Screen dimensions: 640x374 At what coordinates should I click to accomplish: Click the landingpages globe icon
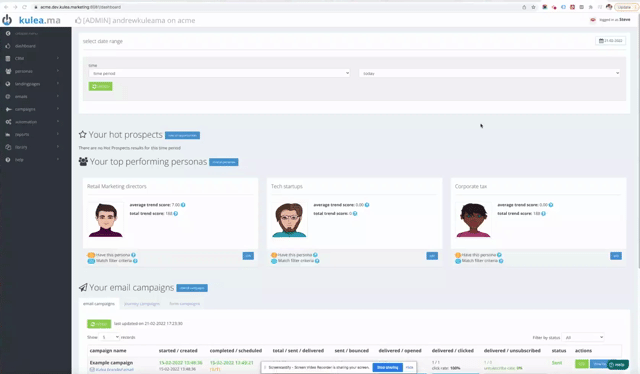click(8, 84)
